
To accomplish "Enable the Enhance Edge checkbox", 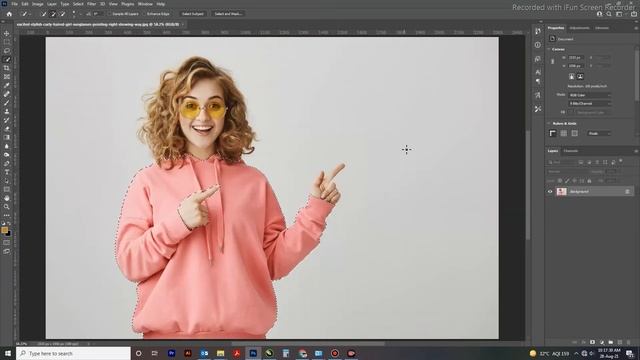I will click(x=144, y=14).
